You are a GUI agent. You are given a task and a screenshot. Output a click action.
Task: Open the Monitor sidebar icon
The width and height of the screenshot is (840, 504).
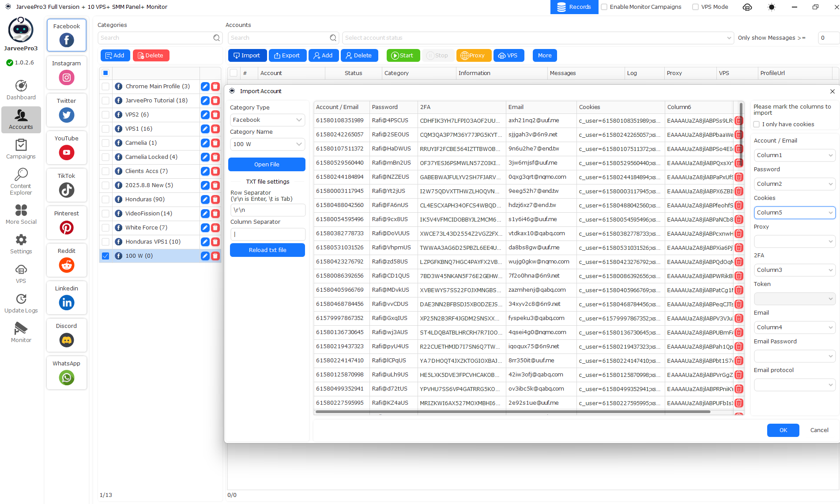coord(21,328)
